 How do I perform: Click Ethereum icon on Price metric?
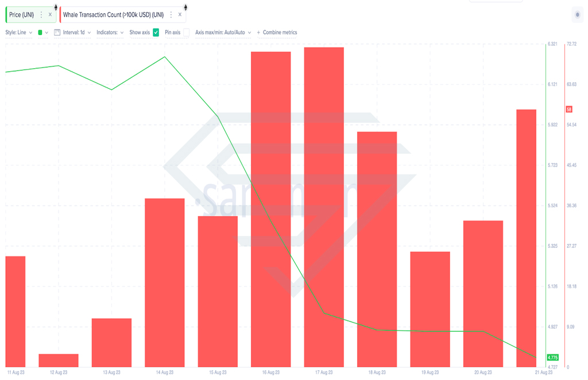tap(56, 7)
